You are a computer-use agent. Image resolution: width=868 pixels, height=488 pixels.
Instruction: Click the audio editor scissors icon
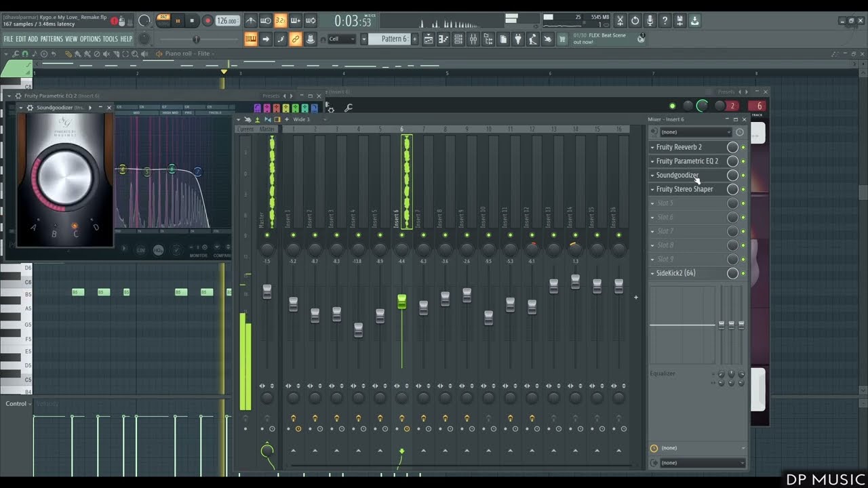pyautogui.click(x=620, y=21)
